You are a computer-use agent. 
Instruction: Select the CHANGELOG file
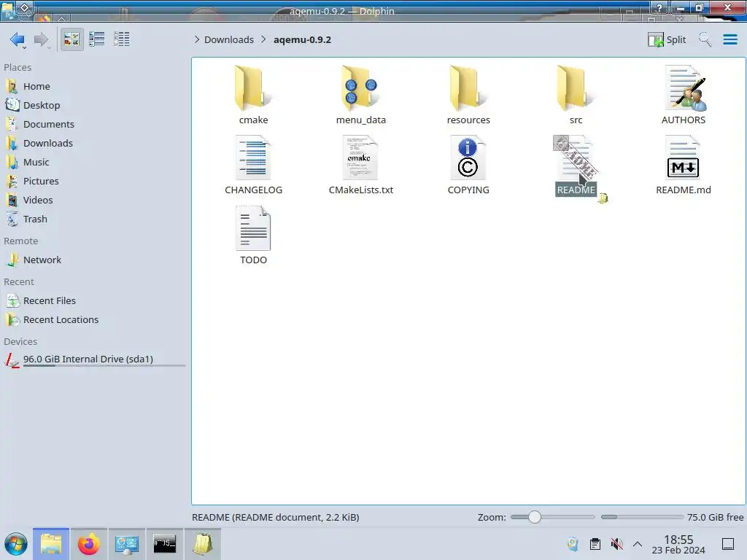pos(253,166)
